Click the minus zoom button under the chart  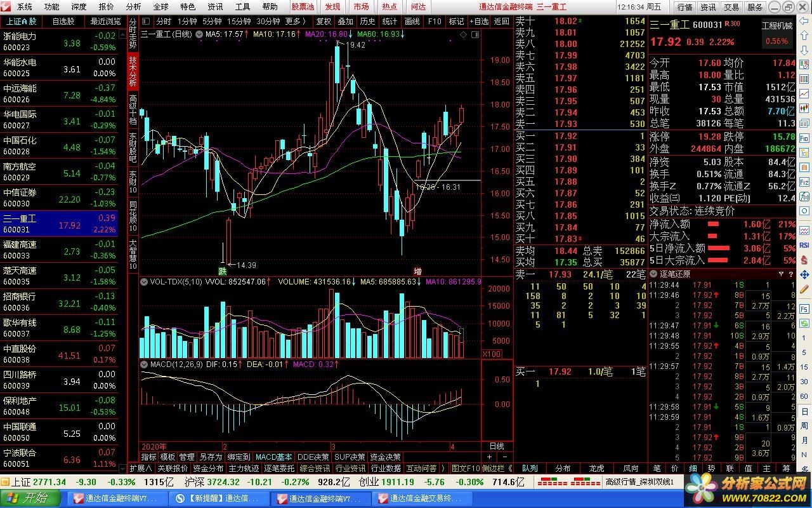(x=505, y=457)
